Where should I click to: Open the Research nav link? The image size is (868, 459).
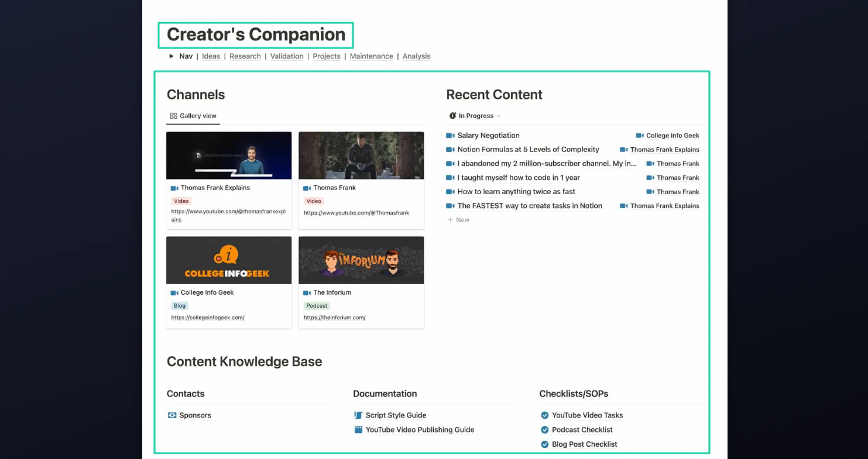pos(245,56)
